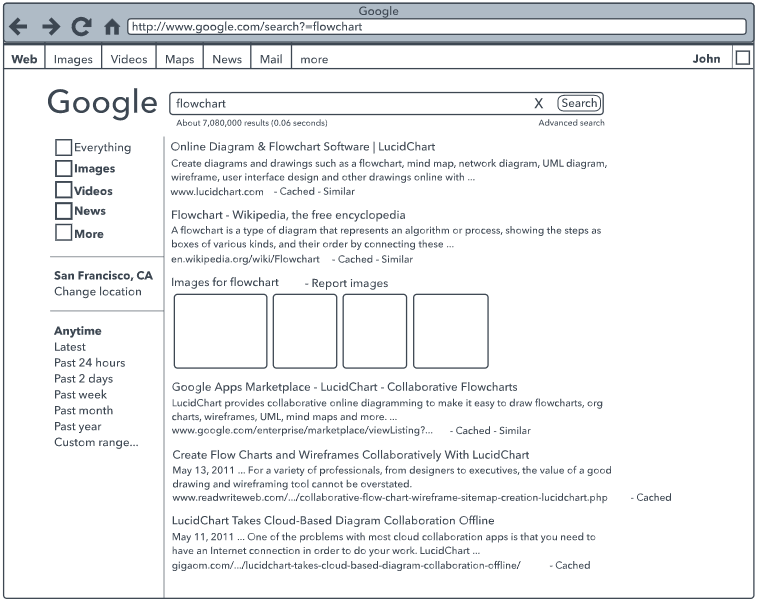Reload the page with refresh icon
The width and height of the screenshot is (759, 602).
tap(82, 27)
